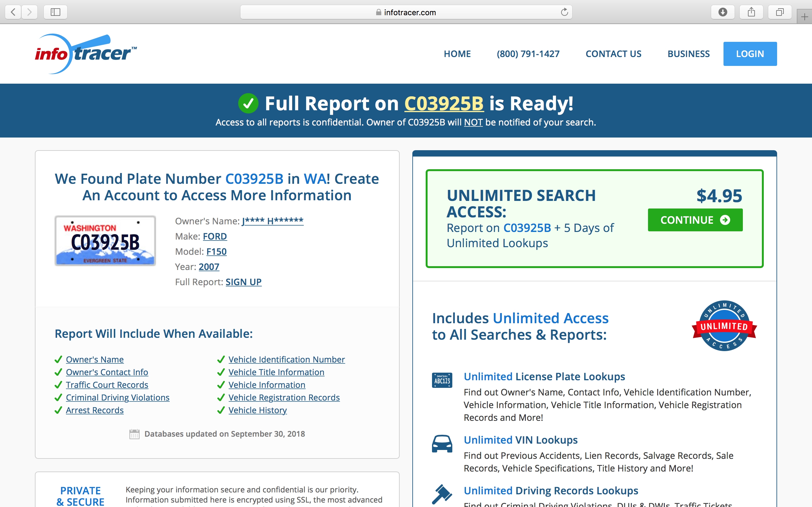This screenshot has height=507, width=812.
Task: Click the masked owner's name link J**** H******
Action: pos(272,221)
